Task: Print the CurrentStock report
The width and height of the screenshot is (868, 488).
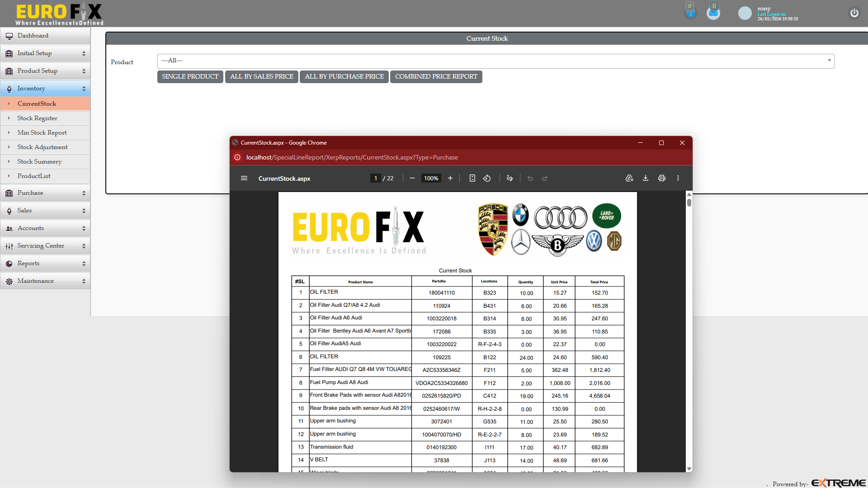Action: [x=661, y=178]
